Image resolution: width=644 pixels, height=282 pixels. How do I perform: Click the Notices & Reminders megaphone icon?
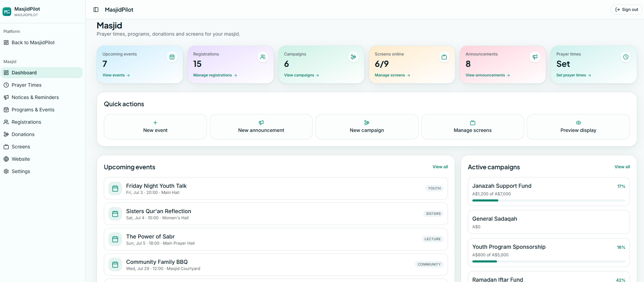6,97
